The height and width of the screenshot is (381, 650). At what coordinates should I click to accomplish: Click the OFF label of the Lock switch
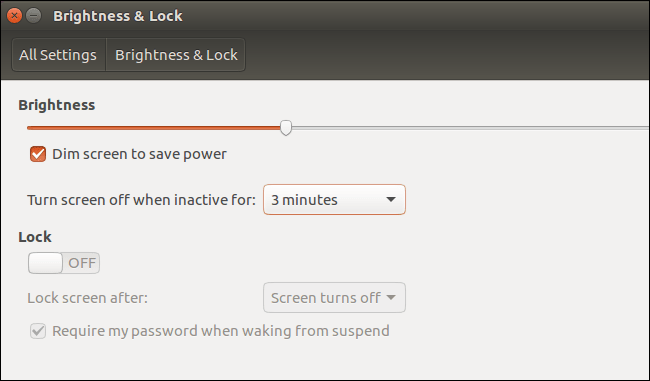(x=82, y=263)
